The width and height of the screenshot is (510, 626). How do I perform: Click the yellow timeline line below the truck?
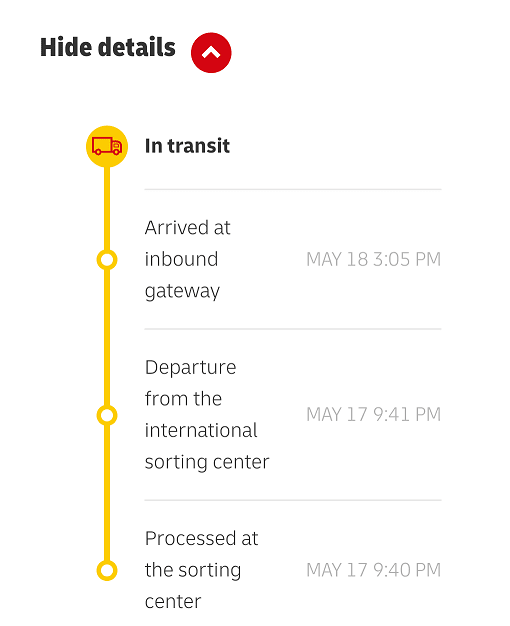click(107, 208)
